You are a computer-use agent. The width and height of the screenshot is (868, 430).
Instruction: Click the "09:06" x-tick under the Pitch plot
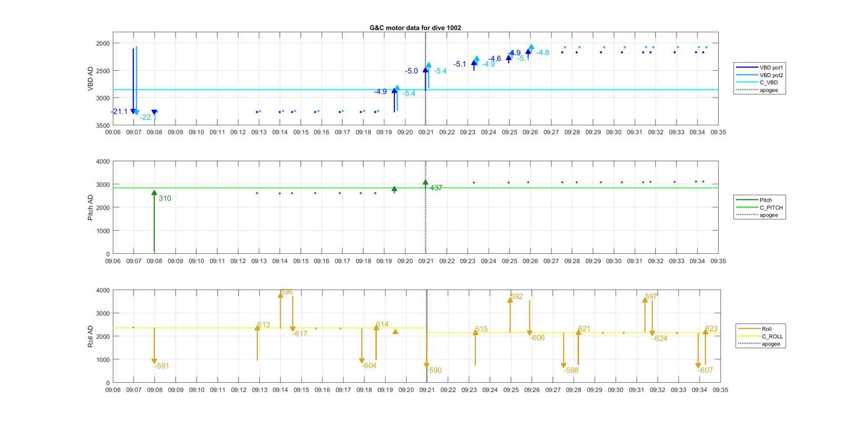113,261
